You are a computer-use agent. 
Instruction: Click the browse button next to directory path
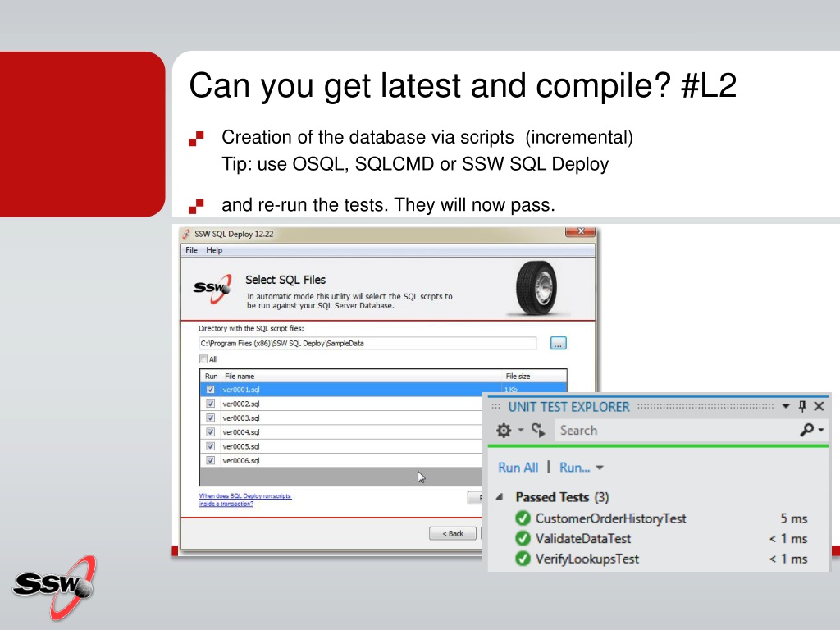pyautogui.click(x=558, y=344)
